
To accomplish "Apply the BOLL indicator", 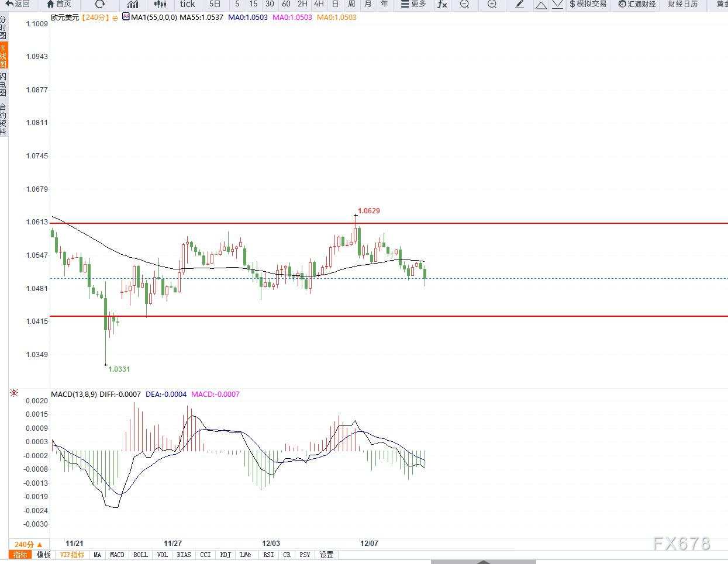I will point(141,555).
